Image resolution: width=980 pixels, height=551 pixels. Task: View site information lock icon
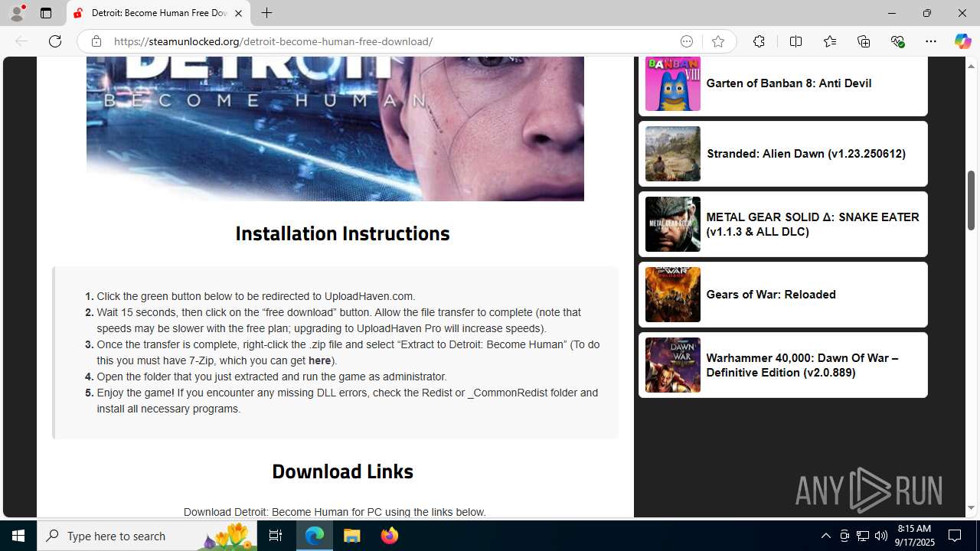coord(96,41)
